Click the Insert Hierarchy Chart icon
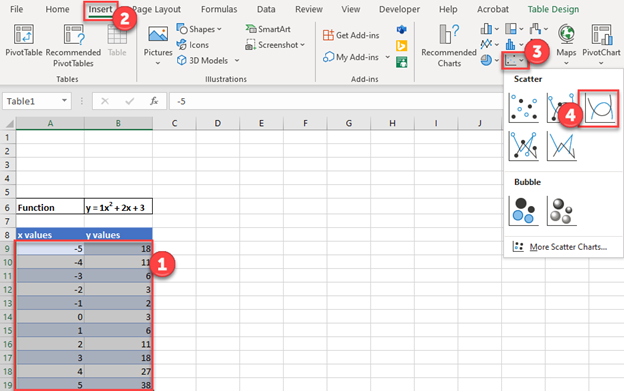Image resolution: width=624 pixels, height=391 pixels. pyautogui.click(x=511, y=29)
